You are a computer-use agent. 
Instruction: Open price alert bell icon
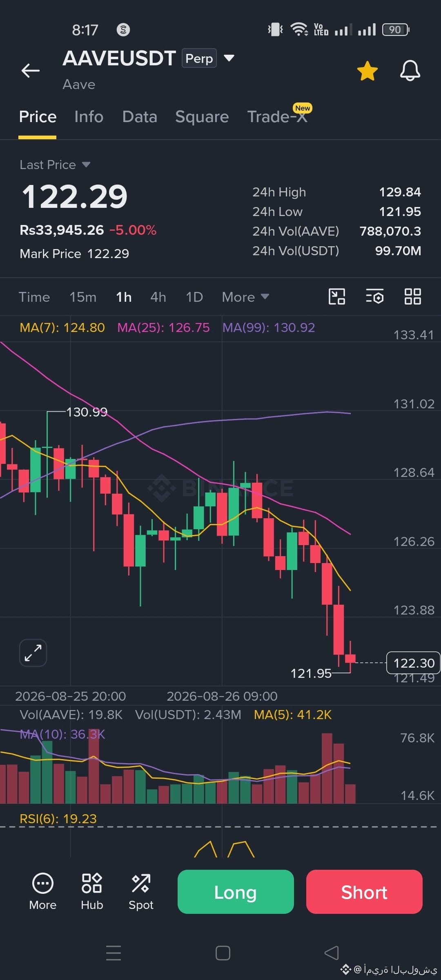[x=410, y=71]
